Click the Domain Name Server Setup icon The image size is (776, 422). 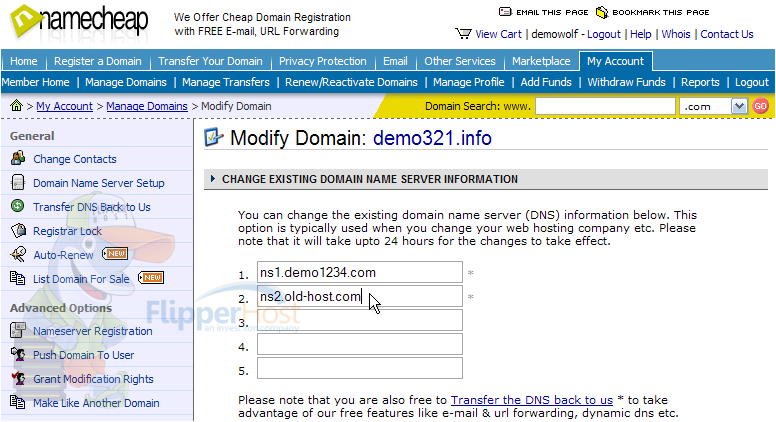[18, 182]
